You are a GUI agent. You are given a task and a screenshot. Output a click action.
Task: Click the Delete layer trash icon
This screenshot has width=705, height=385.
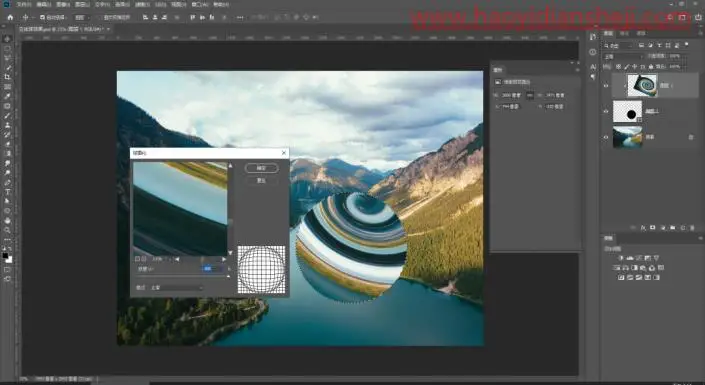tap(692, 228)
